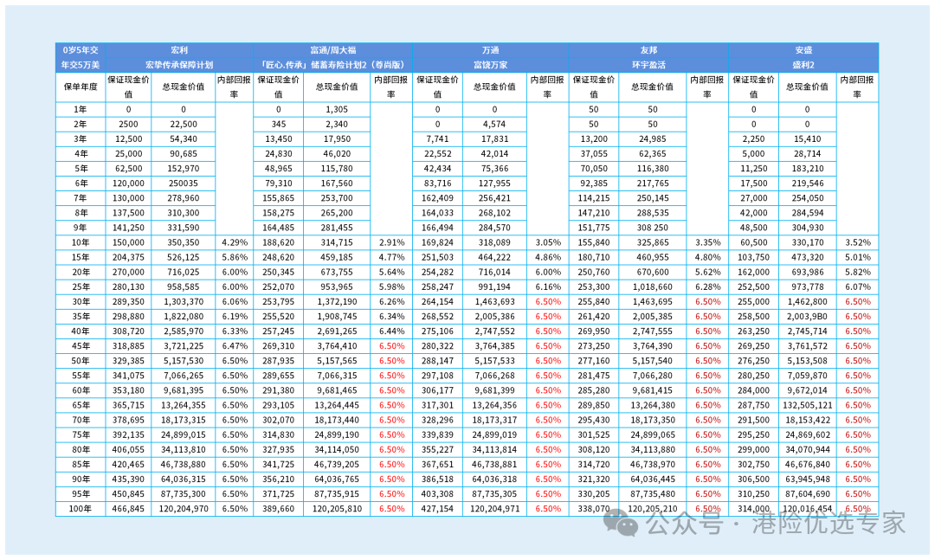Click the '350,350' value cell

point(184,242)
